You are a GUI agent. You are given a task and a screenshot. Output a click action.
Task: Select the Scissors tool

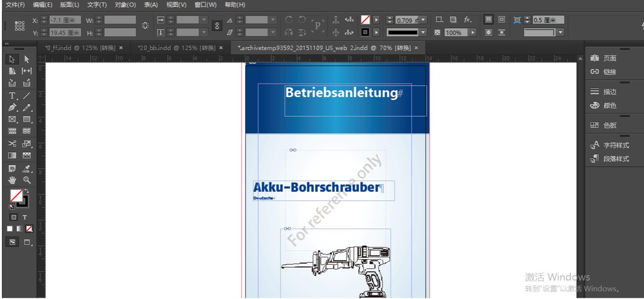[x=12, y=144]
